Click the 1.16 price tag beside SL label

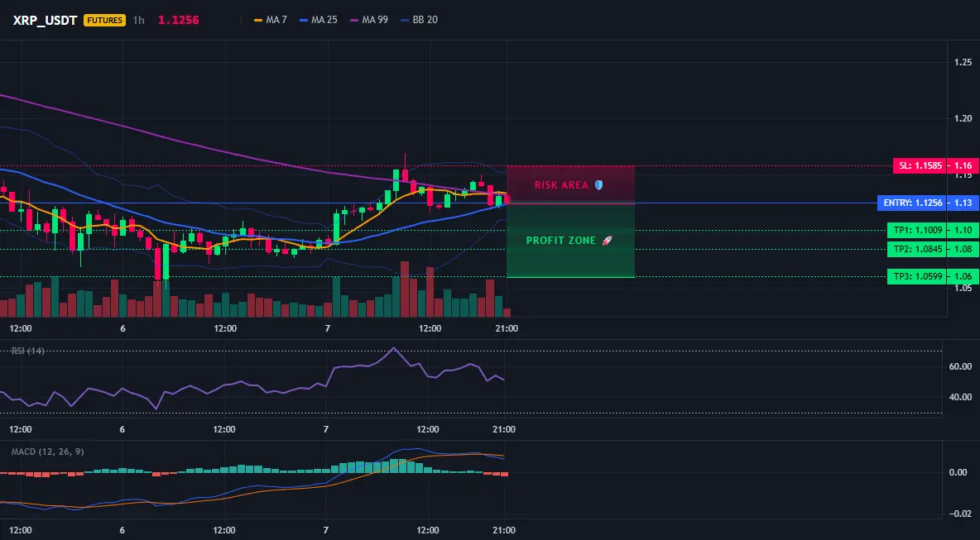[963, 166]
